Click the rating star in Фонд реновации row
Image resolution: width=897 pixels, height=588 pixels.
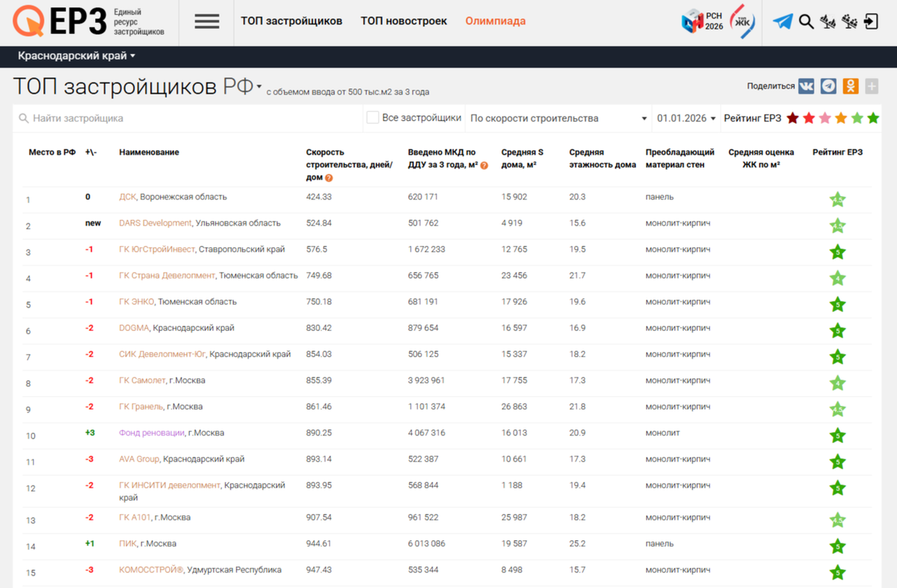[837, 435]
